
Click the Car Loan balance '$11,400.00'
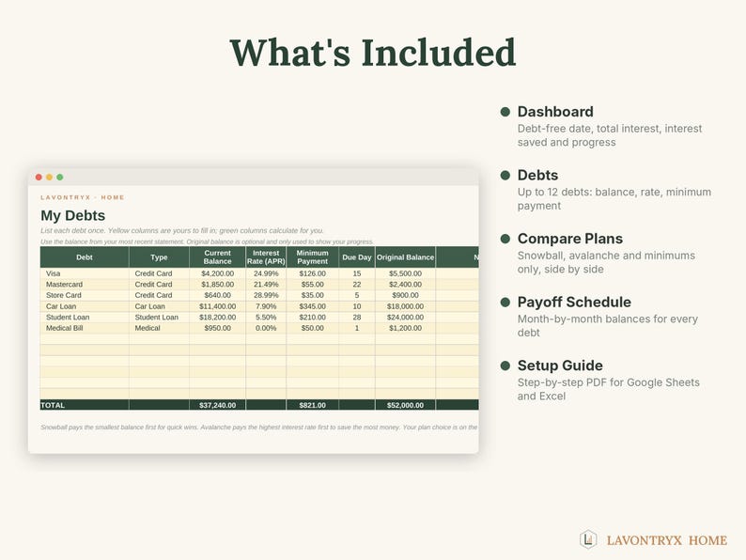point(217,306)
